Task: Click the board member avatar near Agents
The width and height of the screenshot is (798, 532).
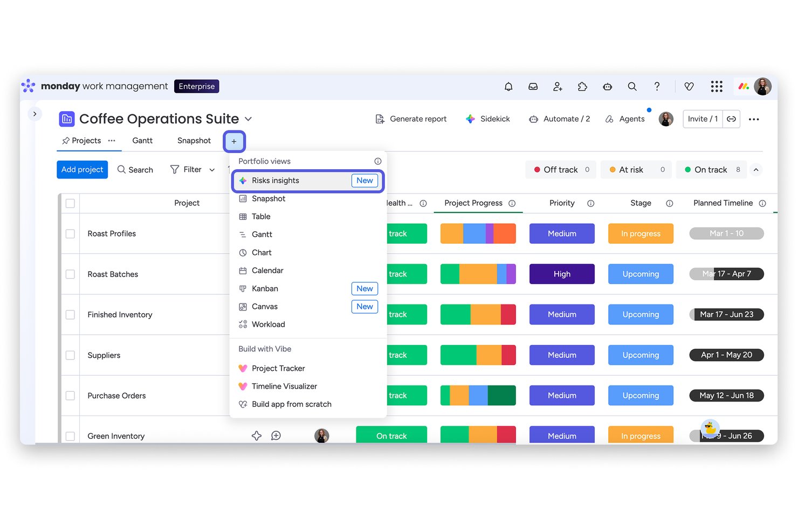Action: pyautogui.click(x=666, y=119)
